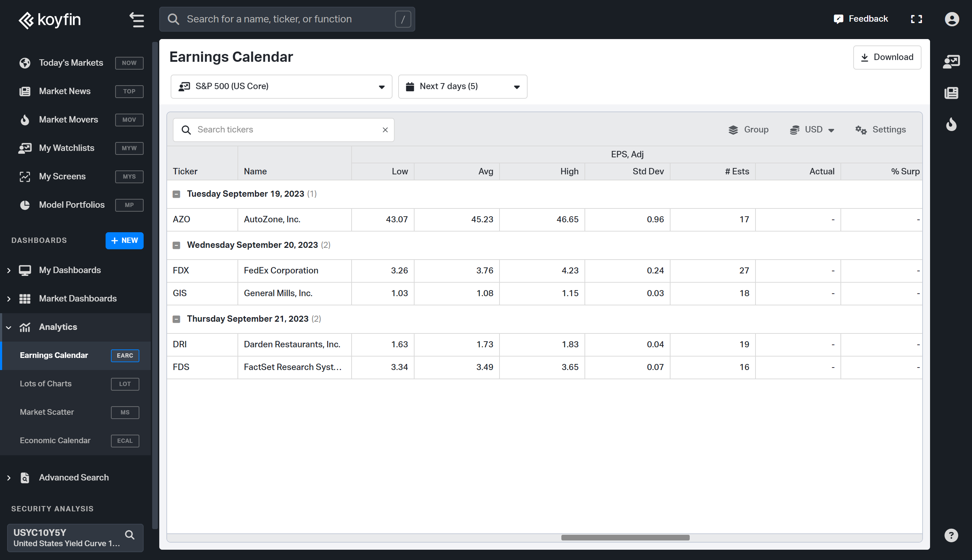
Task: Collapse the Tuesday September 19 group
Action: 177,194
